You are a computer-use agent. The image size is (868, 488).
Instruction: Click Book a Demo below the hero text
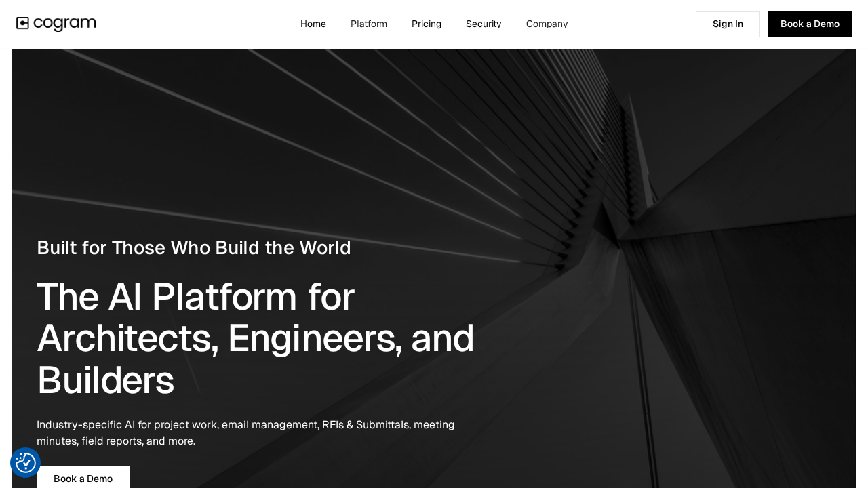(83, 479)
